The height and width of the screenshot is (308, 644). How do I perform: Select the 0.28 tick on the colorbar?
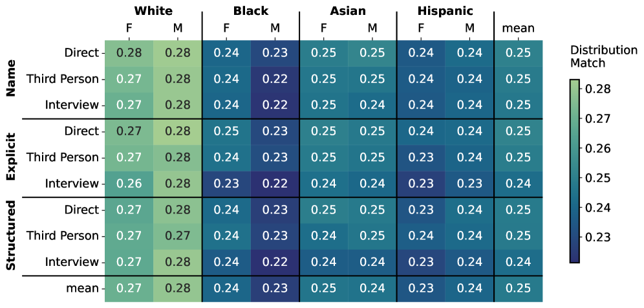(x=600, y=89)
